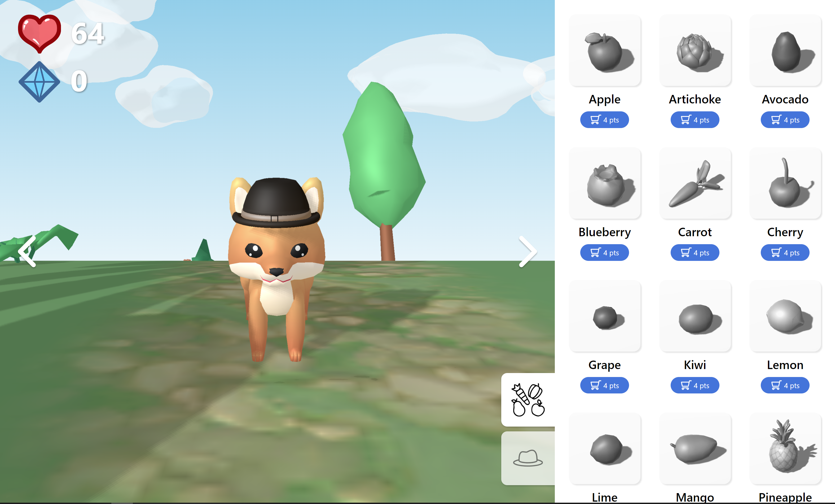The image size is (835, 504).
Task: Click the Apple label text
Action: point(605,99)
